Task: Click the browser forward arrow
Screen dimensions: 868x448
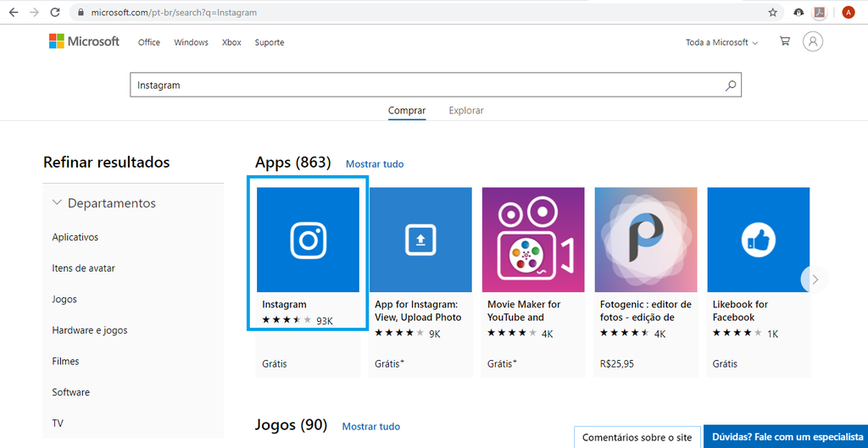Action: pyautogui.click(x=34, y=12)
